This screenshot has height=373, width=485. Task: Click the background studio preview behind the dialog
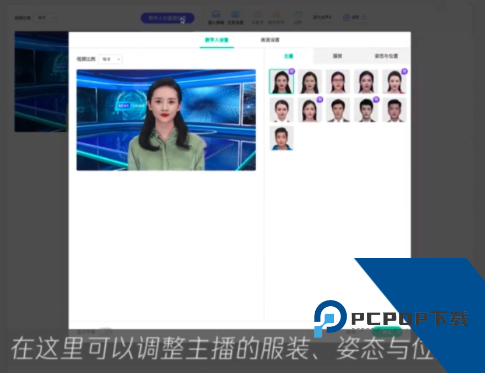coord(41,82)
